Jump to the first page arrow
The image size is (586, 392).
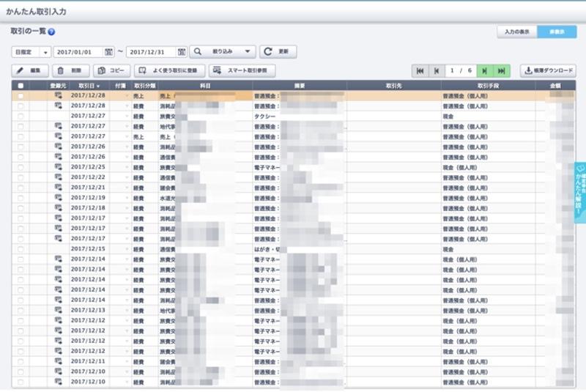(x=420, y=71)
